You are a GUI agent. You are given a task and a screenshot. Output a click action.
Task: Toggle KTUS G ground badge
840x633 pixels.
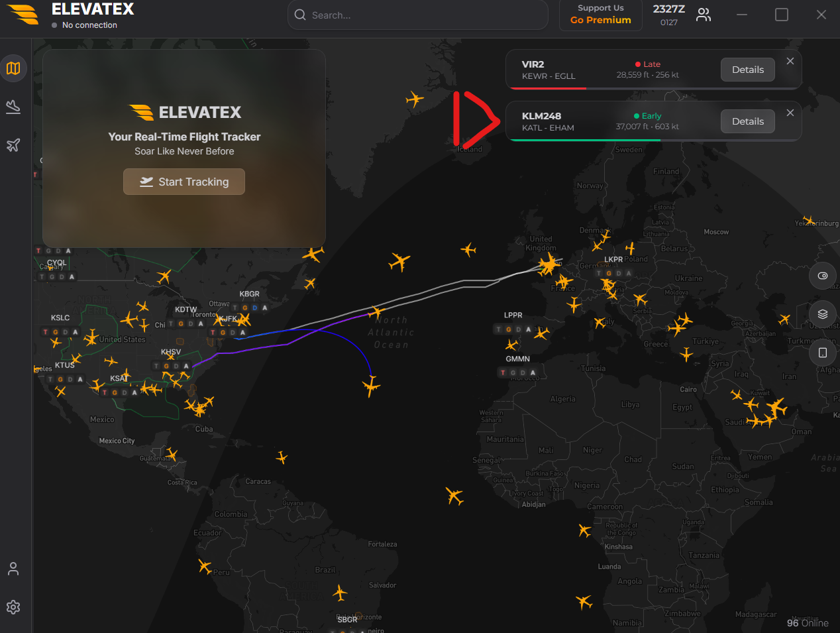coord(60,379)
